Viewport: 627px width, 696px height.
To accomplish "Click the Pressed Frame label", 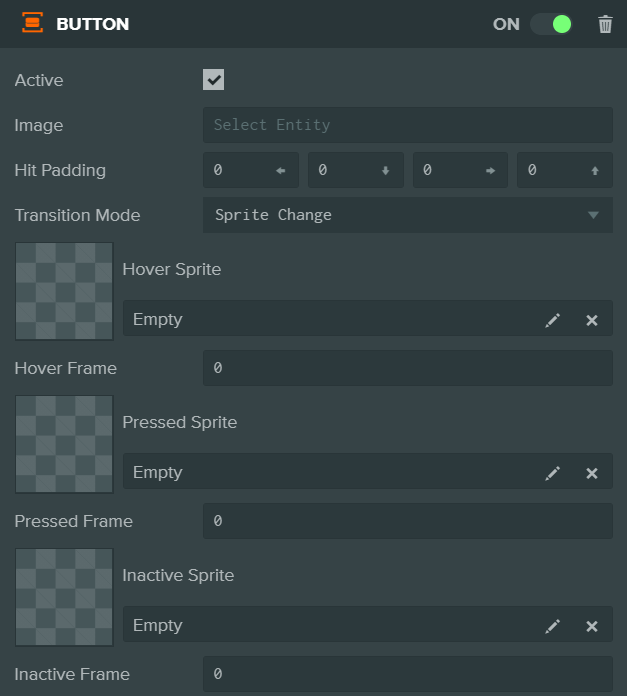I will (x=74, y=522).
